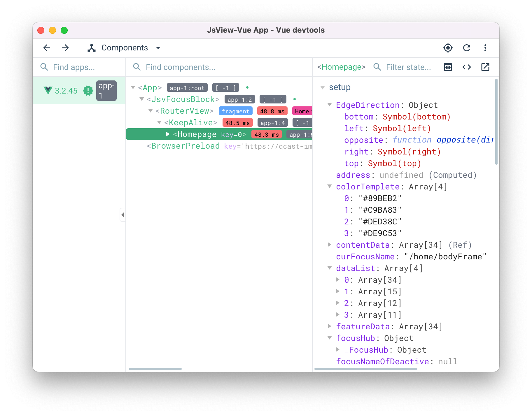Click the Find components search field
The image size is (532, 415).
[180, 67]
